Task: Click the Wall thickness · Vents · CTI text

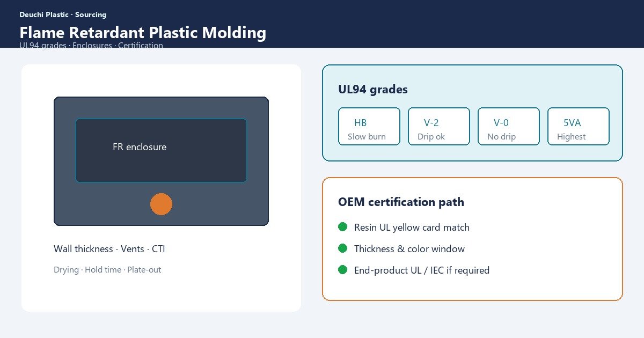Action: pos(113,249)
